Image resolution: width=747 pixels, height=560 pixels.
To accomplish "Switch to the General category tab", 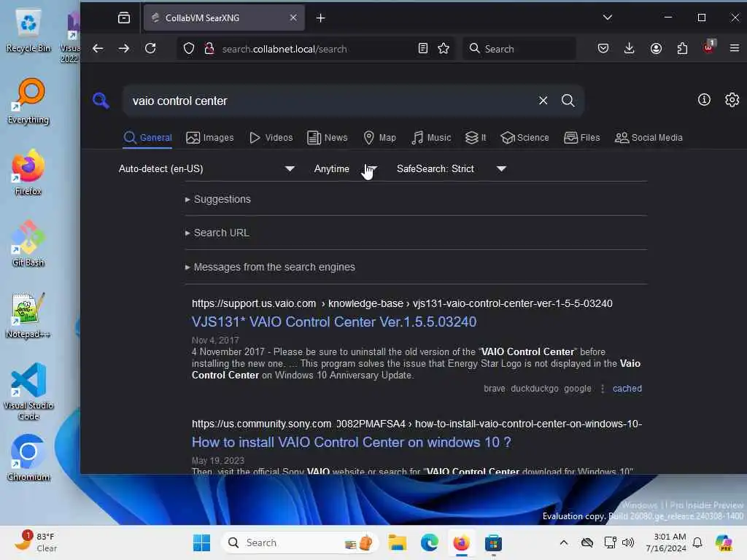I will [x=147, y=138].
